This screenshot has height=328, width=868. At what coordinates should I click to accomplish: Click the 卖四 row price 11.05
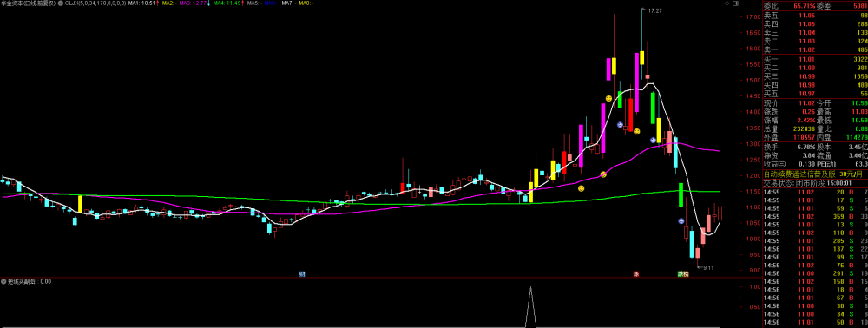coord(806,24)
